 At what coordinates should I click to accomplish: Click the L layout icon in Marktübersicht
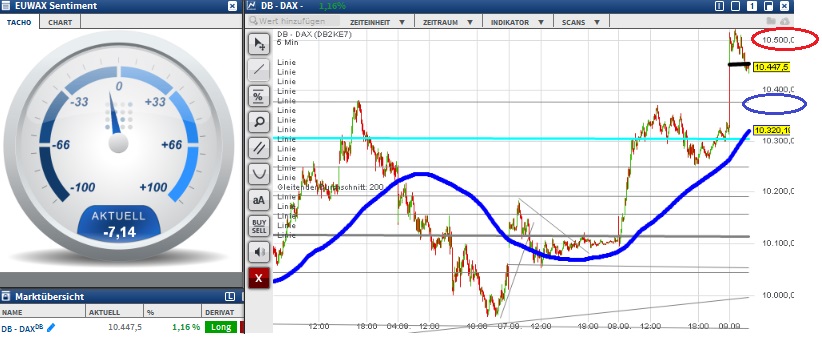230,296
